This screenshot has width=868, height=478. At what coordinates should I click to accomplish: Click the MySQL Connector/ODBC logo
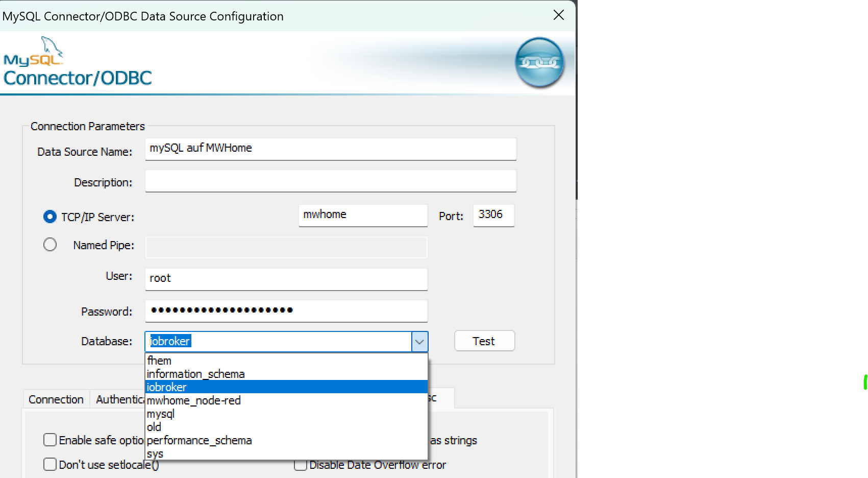[x=78, y=61]
